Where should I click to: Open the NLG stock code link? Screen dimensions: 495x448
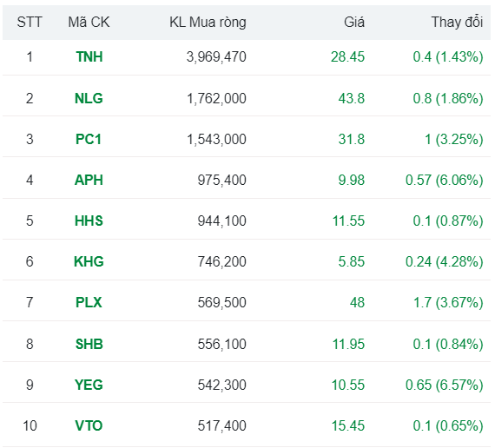point(89,98)
